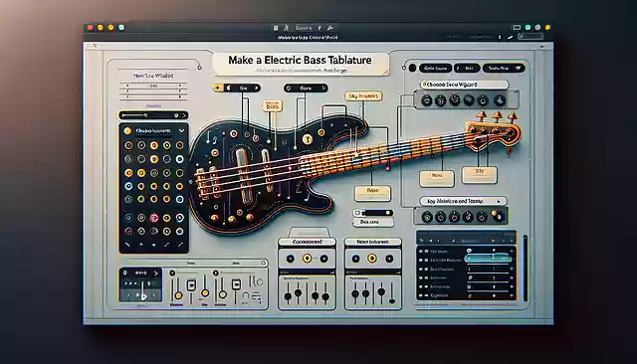Screen dimensions: 637x364
Task: Click the yellow center knob in left amp panel
Action: coord(308,259)
